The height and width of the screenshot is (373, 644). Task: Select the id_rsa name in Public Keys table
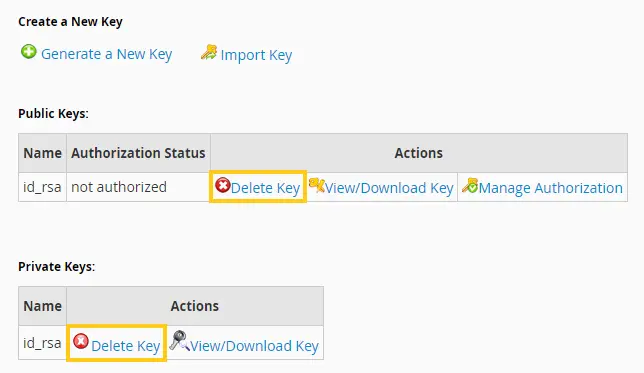pos(42,187)
